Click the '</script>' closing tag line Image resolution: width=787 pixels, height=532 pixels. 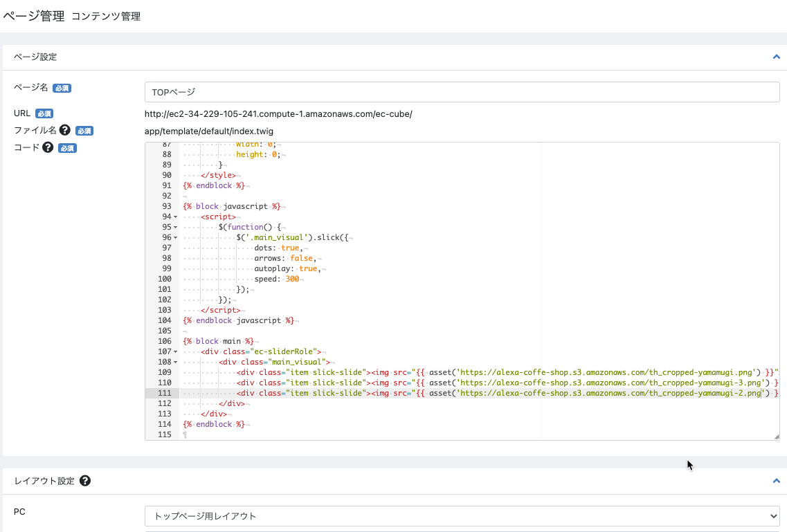tap(220, 310)
